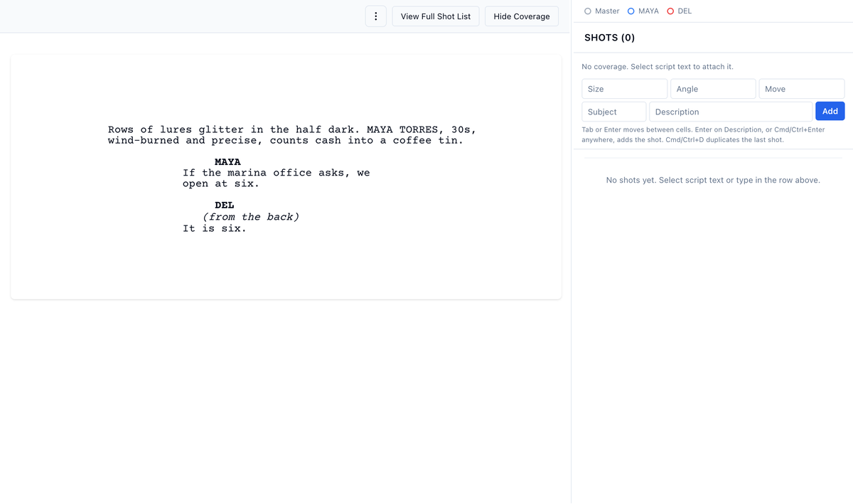
Task: Click action line starting 'Rows of lures glitter'
Action: point(292,129)
